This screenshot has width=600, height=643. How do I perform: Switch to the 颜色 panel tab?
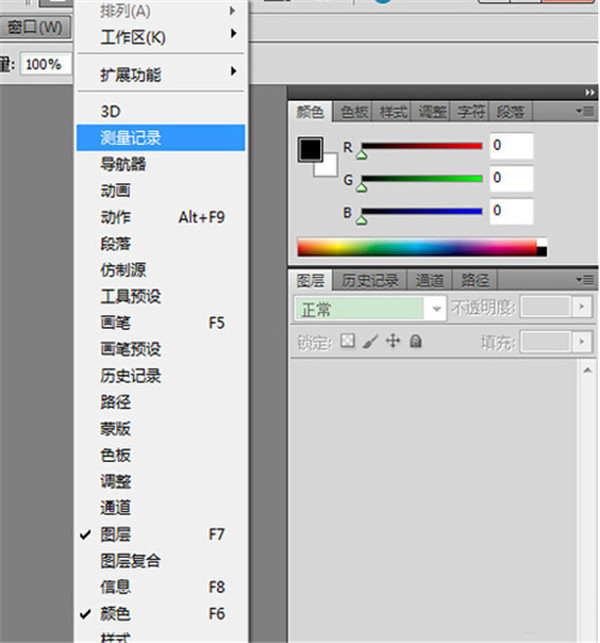(x=310, y=112)
